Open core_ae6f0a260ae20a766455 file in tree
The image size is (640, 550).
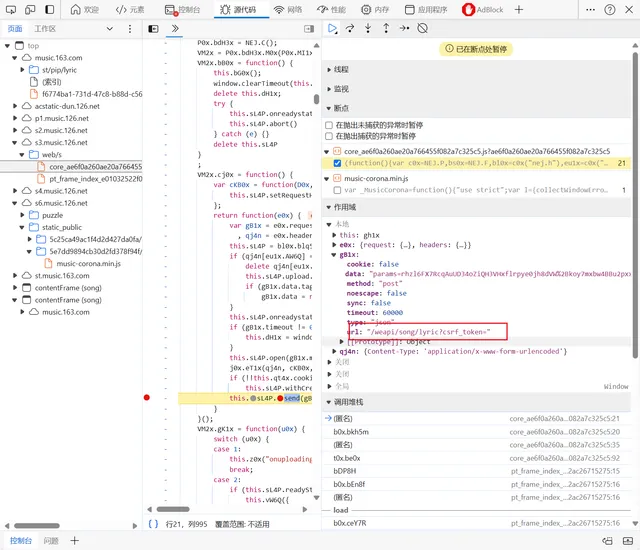pos(96,166)
